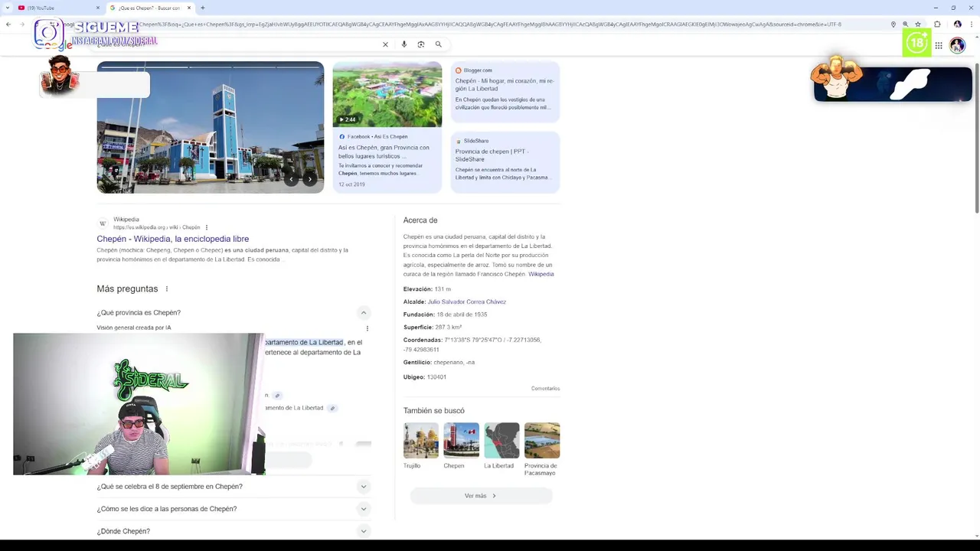This screenshot has height=551, width=980.
Task: Play the aerial Chepén video thumbnail
Action: click(x=387, y=94)
